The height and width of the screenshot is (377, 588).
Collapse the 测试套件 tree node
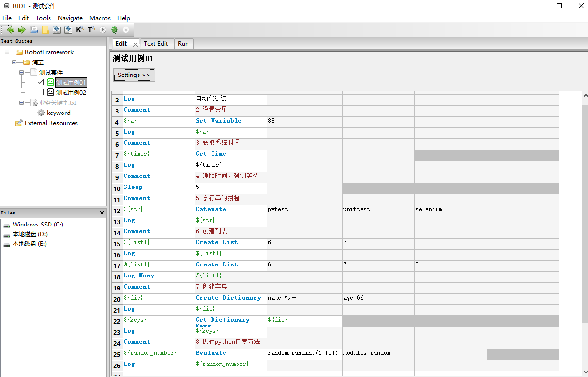pyautogui.click(x=21, y=72)
